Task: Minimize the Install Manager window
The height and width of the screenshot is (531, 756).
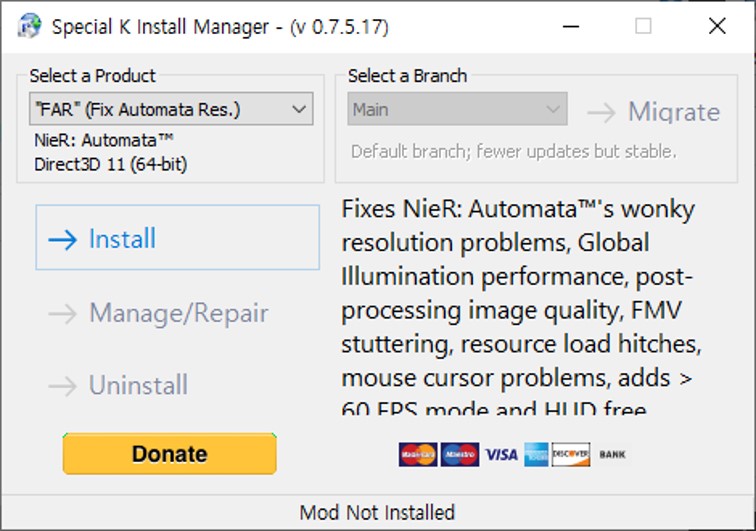Action: [571, 26]
